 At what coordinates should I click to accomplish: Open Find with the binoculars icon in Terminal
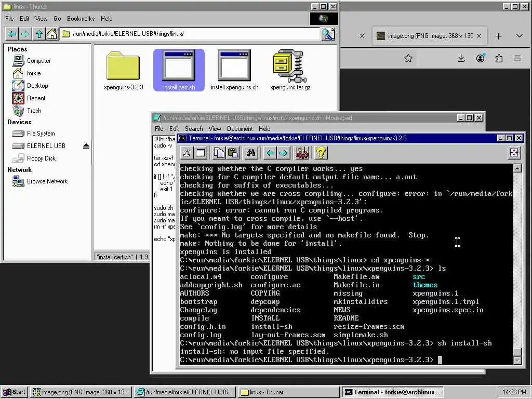click(251, 153)
